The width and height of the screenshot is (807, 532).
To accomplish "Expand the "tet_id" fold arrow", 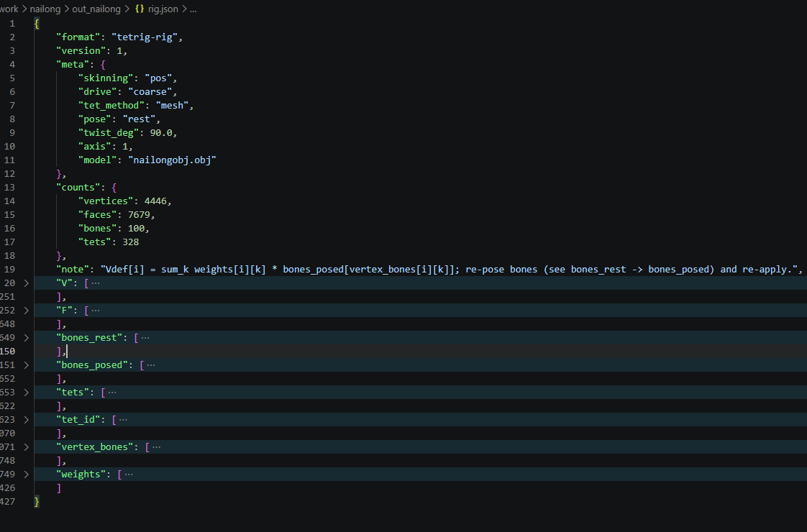I will (26, 420).
